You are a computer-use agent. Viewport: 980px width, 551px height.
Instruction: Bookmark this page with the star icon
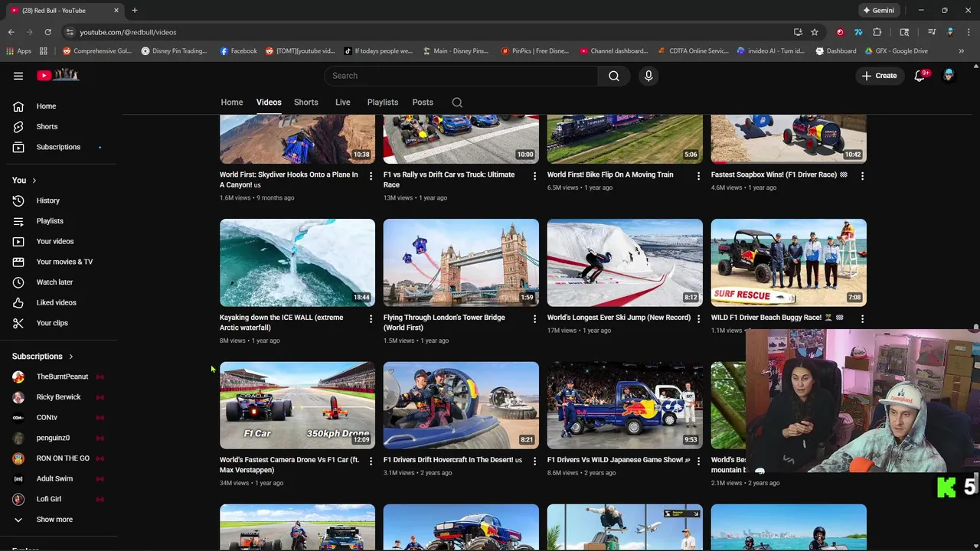815,32
